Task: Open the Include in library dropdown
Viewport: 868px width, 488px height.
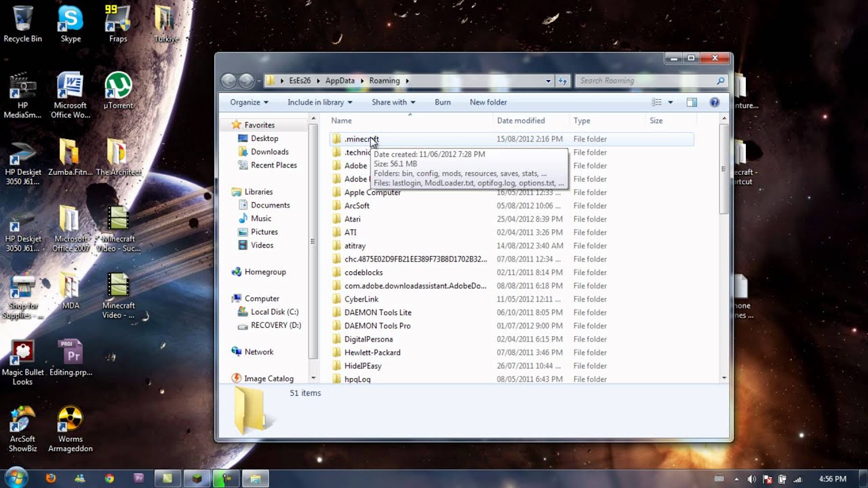Action: point(320,102)
